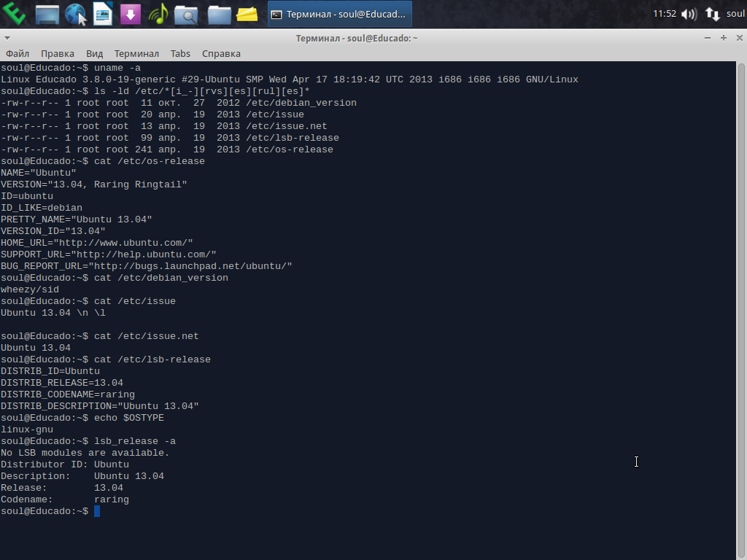
Task: Click the '2013 /etc/issue' listing row
Action: tap(152, 114)
